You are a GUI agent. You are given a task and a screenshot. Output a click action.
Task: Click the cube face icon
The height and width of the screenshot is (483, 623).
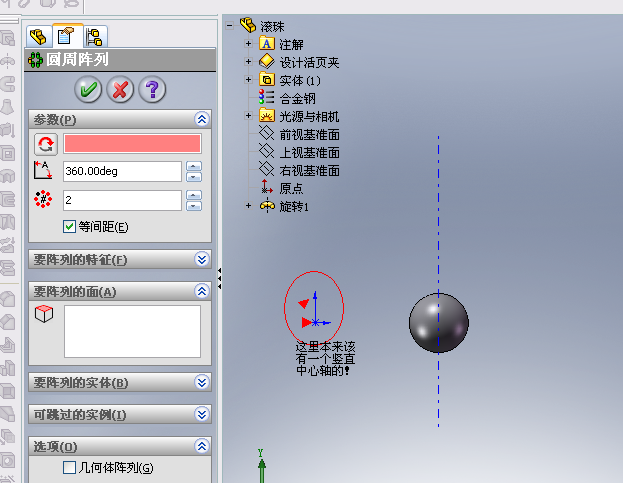click(x=44, y=313)
